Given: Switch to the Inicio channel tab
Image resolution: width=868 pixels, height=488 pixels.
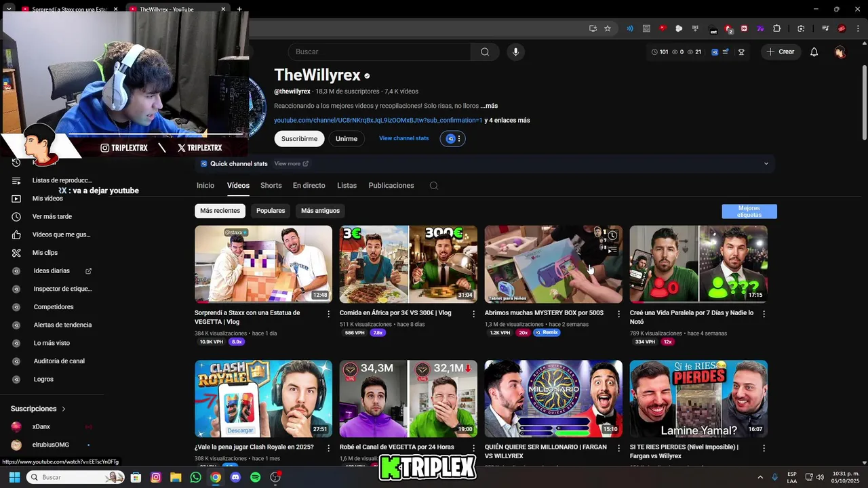Looking at the screenshot, I should coord(205,186).
